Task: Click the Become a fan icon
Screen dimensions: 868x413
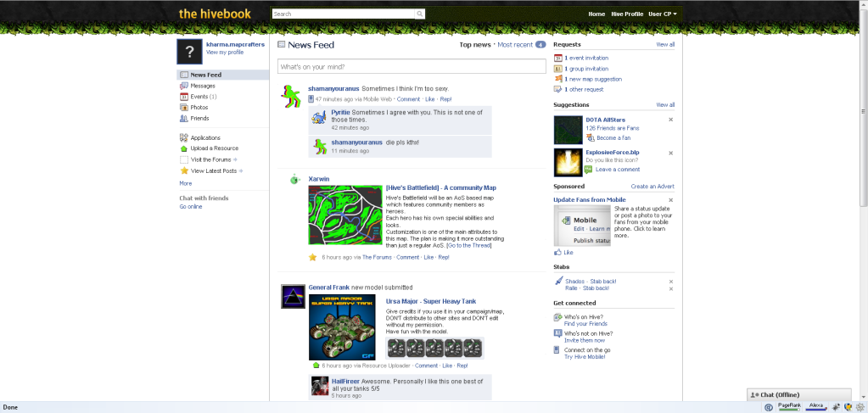Action: coord(590,138)
